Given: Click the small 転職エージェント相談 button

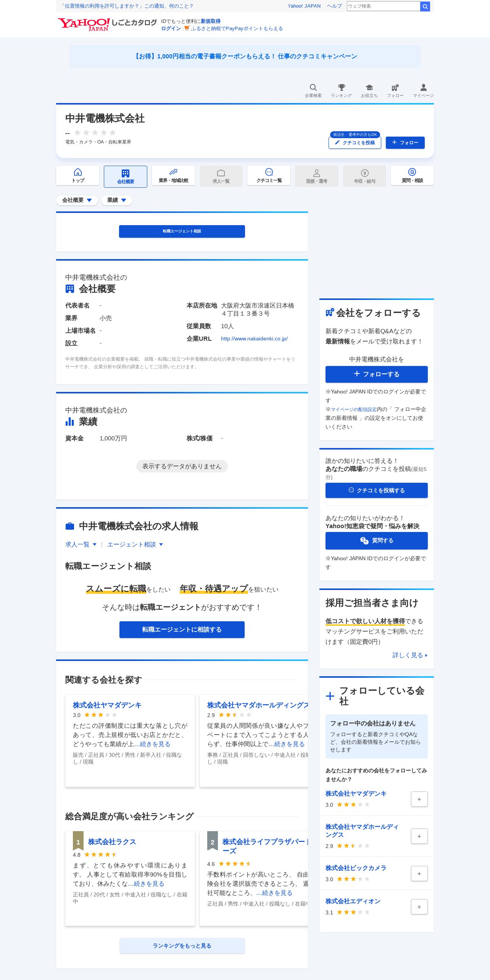Looking at the screenshot, I should tap(182, 231).
